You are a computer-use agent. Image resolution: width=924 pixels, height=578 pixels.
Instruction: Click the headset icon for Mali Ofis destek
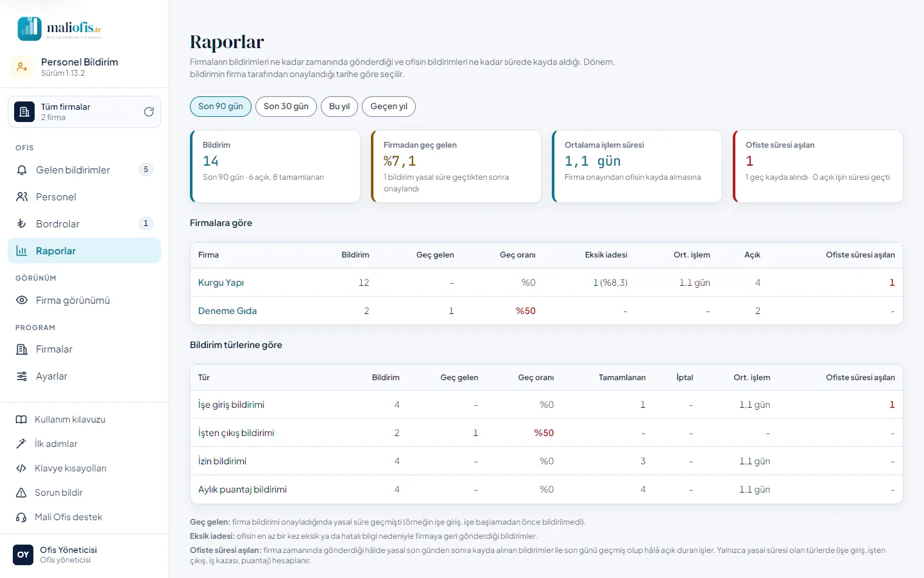click(21, 517)
